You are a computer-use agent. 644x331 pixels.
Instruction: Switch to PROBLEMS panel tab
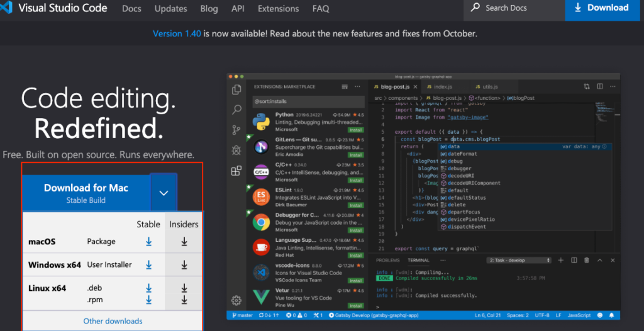point(387,260)
